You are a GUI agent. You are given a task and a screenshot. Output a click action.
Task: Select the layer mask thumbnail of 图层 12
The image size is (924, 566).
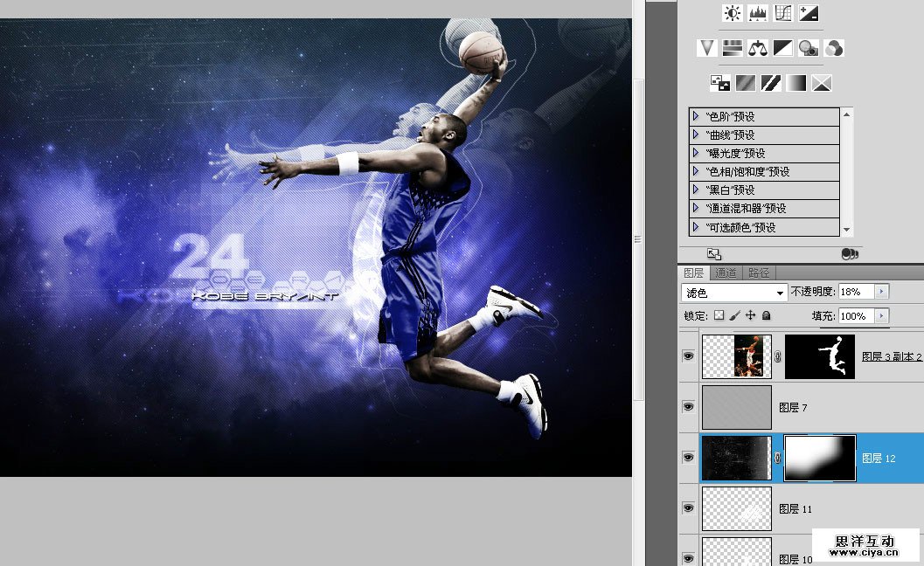click(x=820, y=458)
